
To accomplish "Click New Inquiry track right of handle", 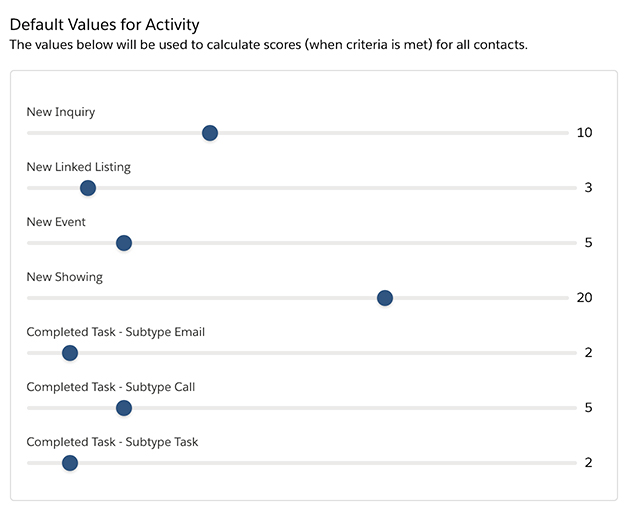I will pyautogui.click(x=393, y=133).
